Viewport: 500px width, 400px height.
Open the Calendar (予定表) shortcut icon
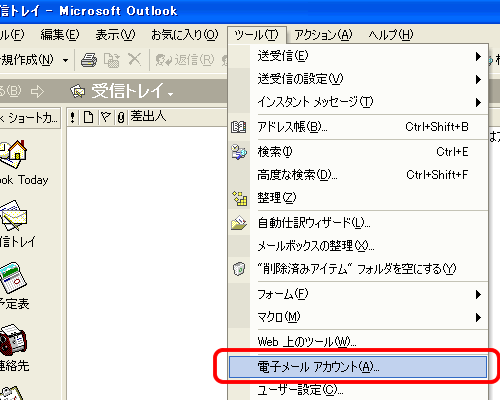(x=14, y=277)
